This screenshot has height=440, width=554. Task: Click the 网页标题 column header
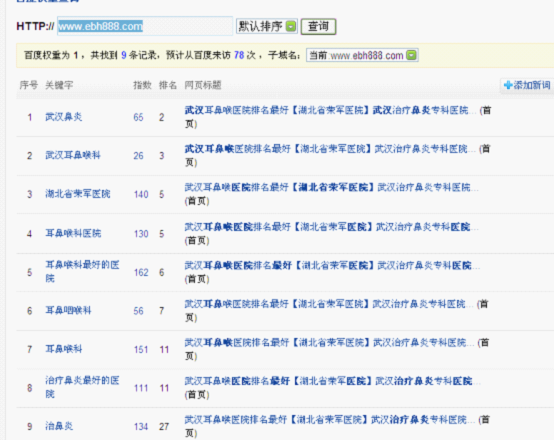[203, 85]
